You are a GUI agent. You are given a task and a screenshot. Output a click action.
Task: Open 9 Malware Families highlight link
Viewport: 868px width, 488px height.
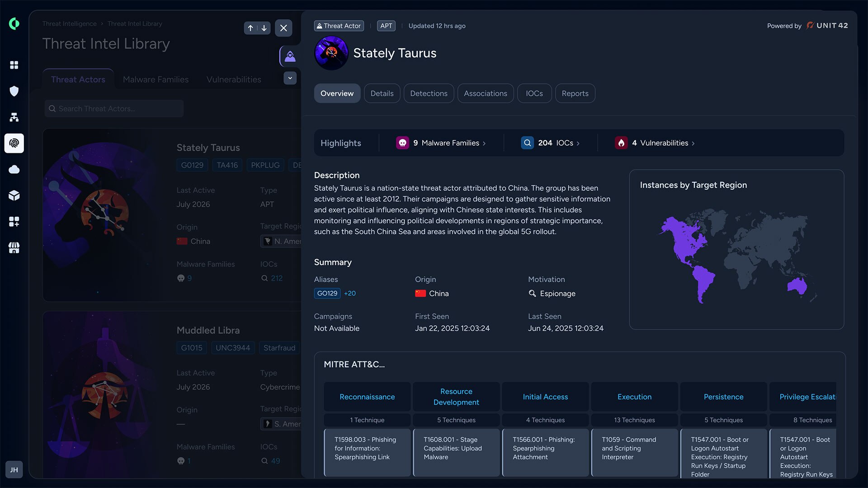point(441,143)
